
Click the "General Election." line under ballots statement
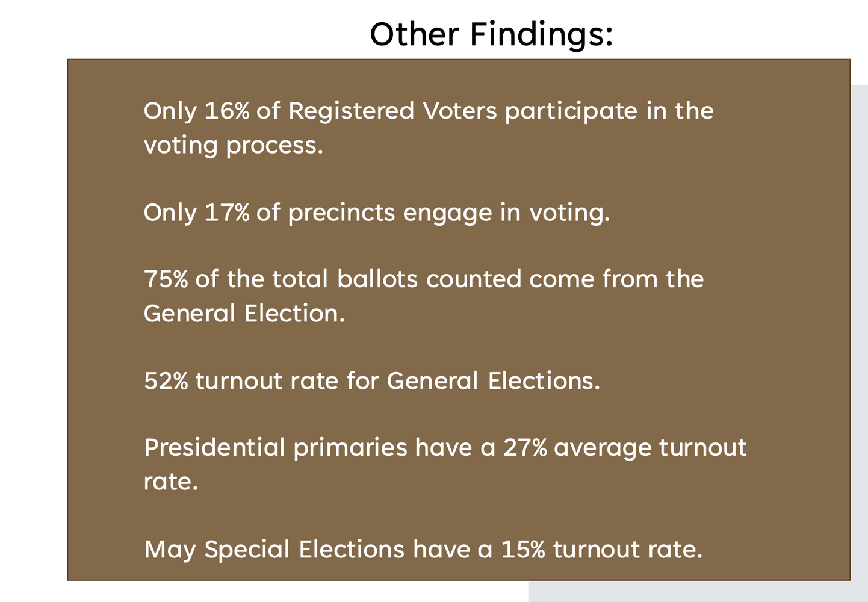tap(244, 314)
